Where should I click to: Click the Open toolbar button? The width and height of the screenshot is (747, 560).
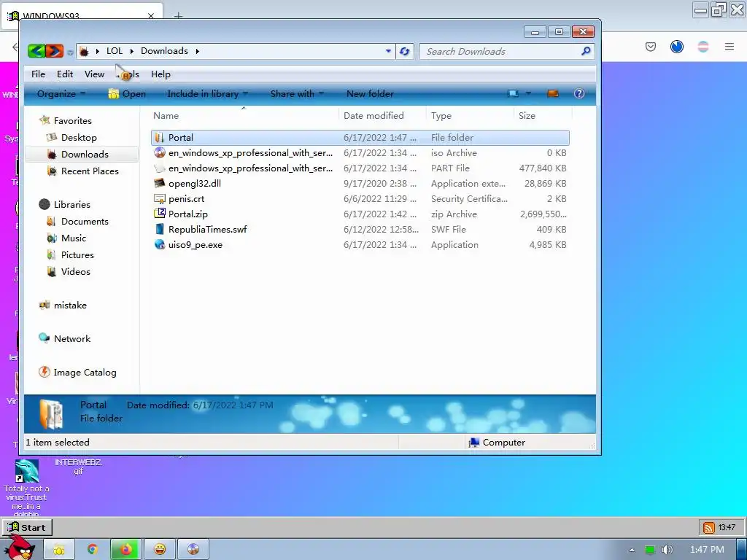(127, 94)
